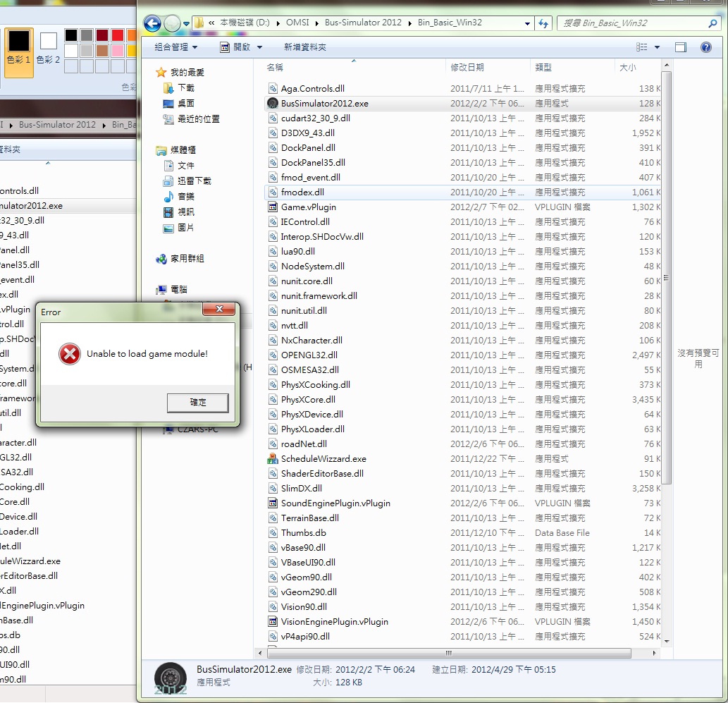Viewport: 728px width, 703px height.
Task: Open the Help question mark icon
Action: coord(705,47)
